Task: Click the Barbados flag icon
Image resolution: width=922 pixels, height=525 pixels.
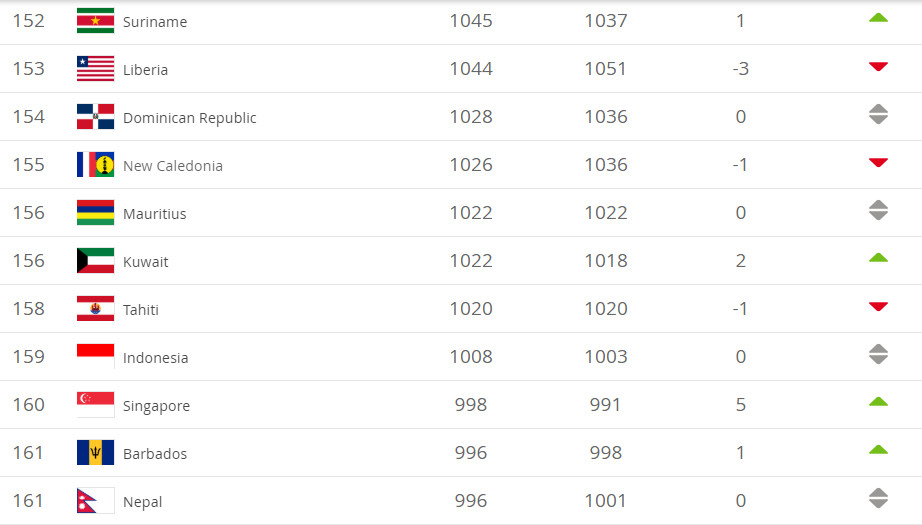Action: tap(95, 453)
